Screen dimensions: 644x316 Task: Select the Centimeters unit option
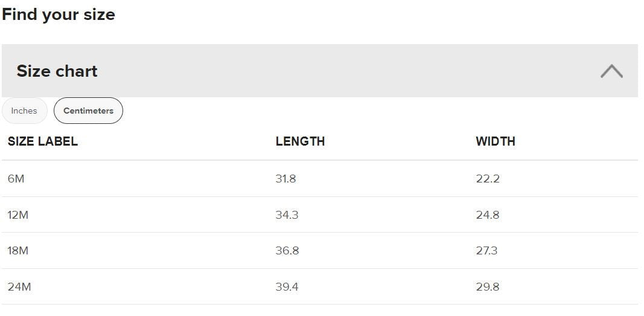(x=88, y=111)
